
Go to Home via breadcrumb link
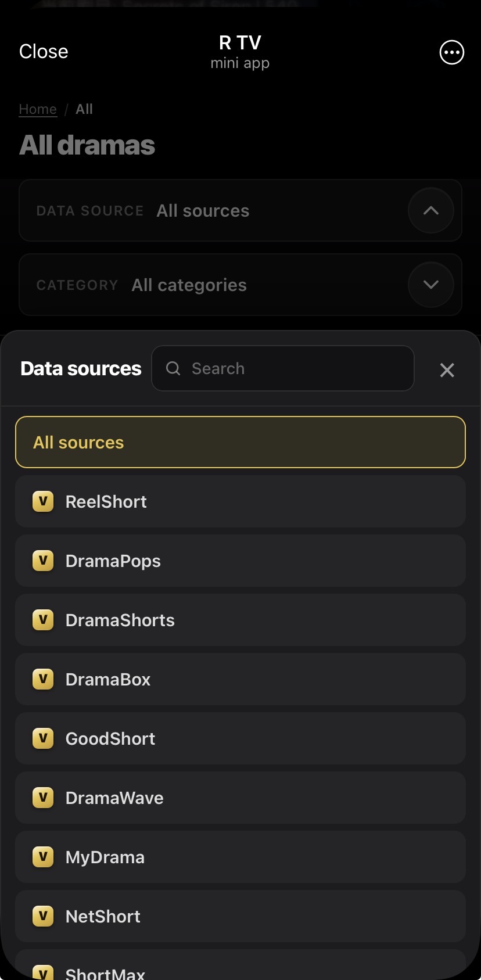pyautogui.click(x=38, y=109)
